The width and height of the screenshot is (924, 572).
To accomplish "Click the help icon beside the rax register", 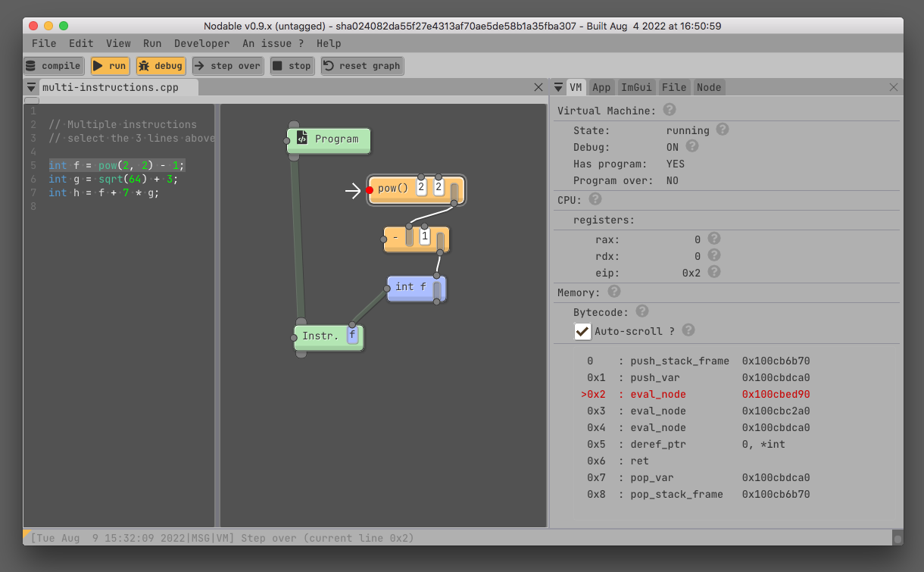I will click(713, 238).
